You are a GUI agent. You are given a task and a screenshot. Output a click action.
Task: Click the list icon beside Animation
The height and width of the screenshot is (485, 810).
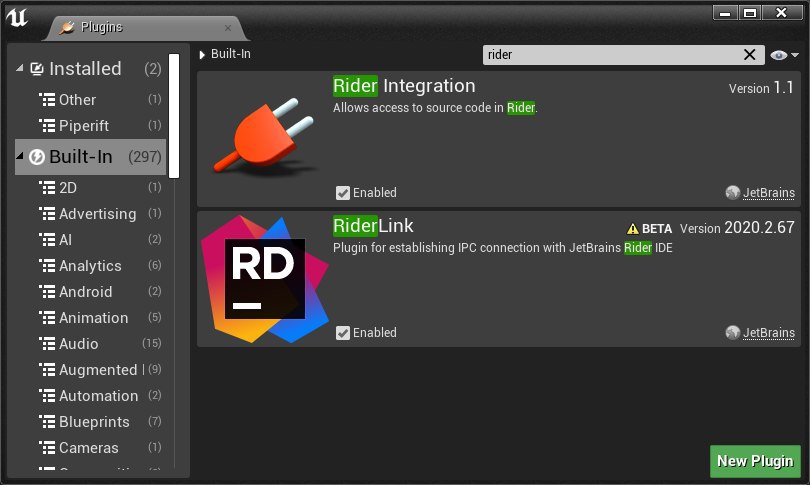pyautogui.click(x=47, y=317)
